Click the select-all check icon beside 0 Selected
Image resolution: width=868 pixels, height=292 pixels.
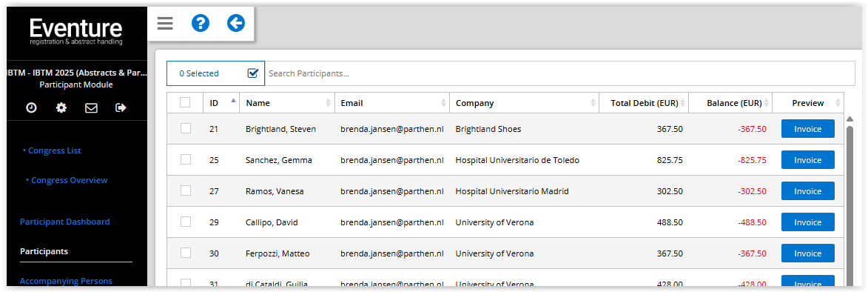click(253, 73)
